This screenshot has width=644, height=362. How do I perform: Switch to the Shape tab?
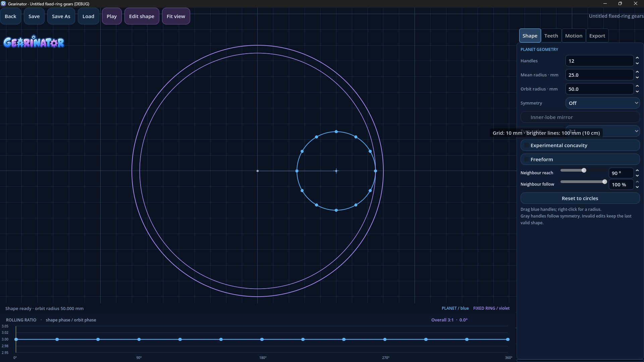coord(530,36)
